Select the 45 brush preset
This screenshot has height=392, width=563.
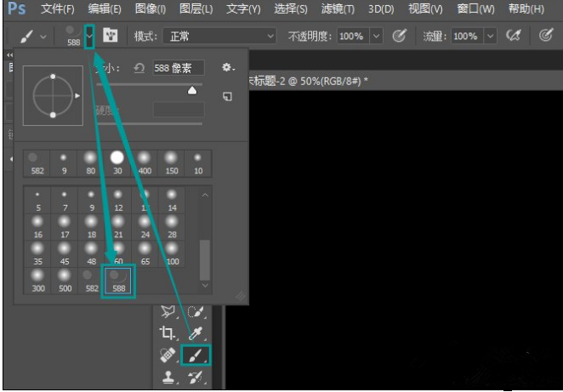(65, 253)
